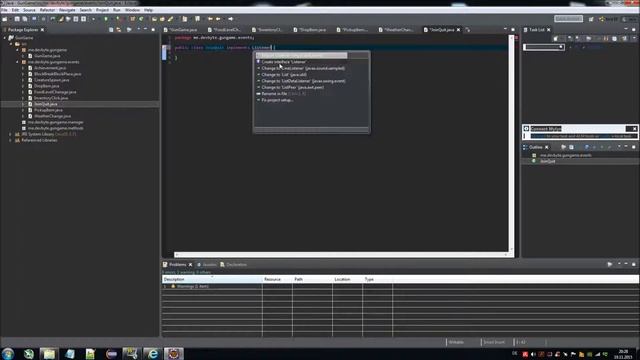Sort problems by Resource column
The width and height of the screenshot is (640, 360).
[x=277, y=279]
